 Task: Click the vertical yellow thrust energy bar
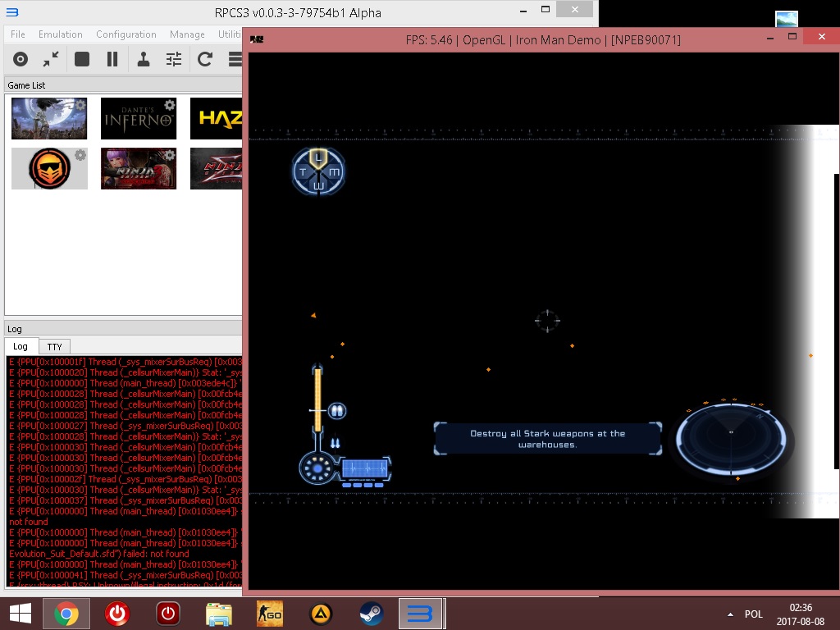click(317, 399)
